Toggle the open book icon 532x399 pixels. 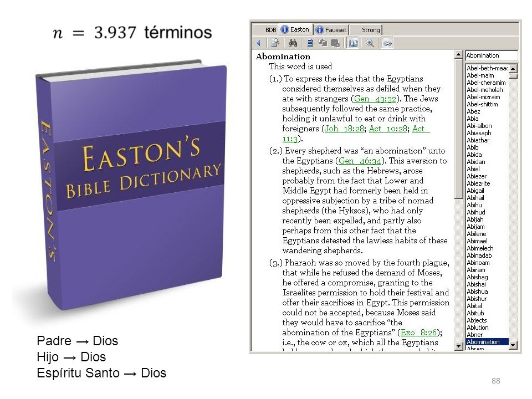tap(353, 43)
